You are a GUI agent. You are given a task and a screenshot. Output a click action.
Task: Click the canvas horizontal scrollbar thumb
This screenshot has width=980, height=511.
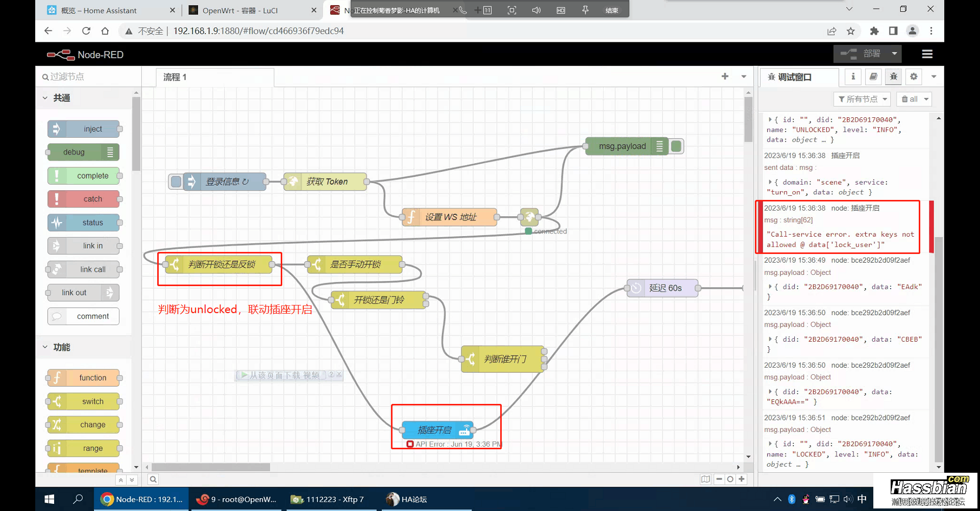211,467
